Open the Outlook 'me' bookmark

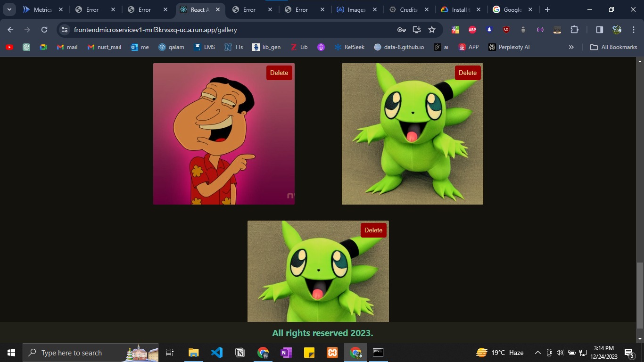point(140,47)
